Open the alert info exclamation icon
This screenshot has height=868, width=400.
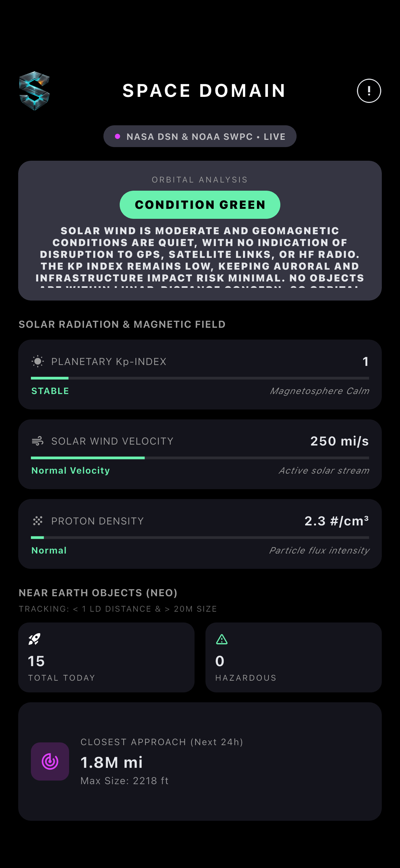click(368, 90)
